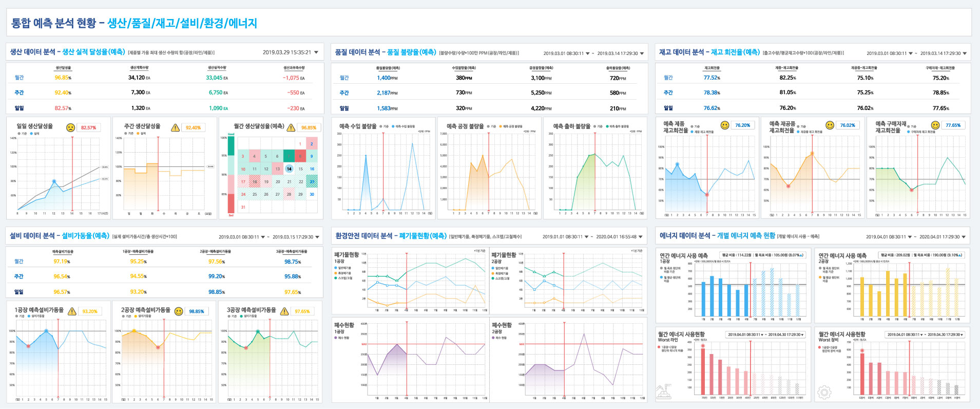The width and height of the screenshot is (980, 409).
Task: Click the warning triangle beside 3공장 예측설비가동율
Action: (x=284, y=311)
